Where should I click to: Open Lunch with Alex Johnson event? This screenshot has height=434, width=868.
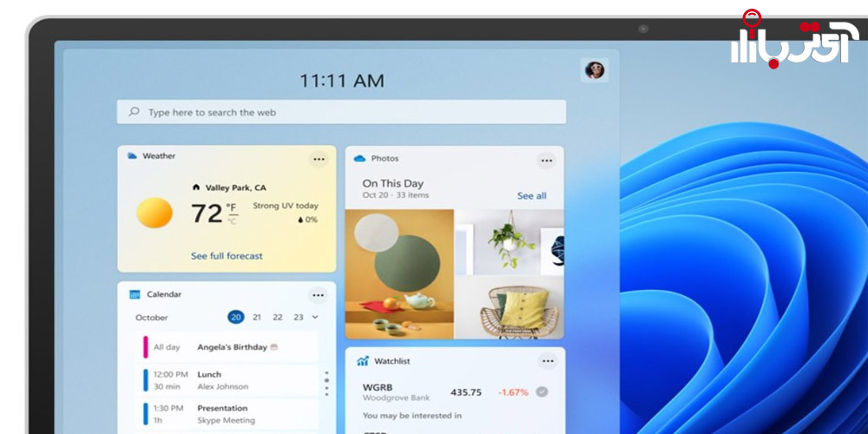(228, 380)
